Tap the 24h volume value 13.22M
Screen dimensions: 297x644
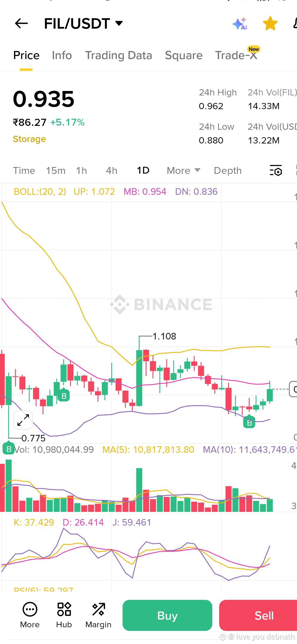click(264, 140)
